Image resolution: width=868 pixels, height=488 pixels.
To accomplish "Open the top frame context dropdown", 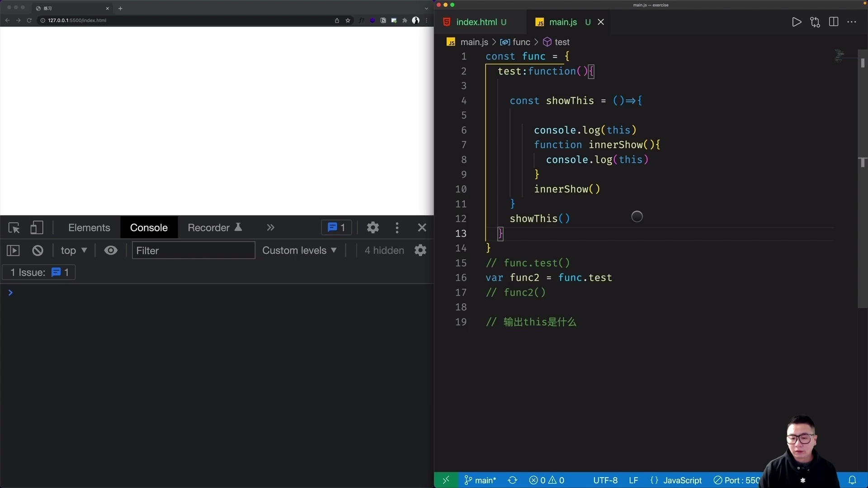I will tap(74, 250).
